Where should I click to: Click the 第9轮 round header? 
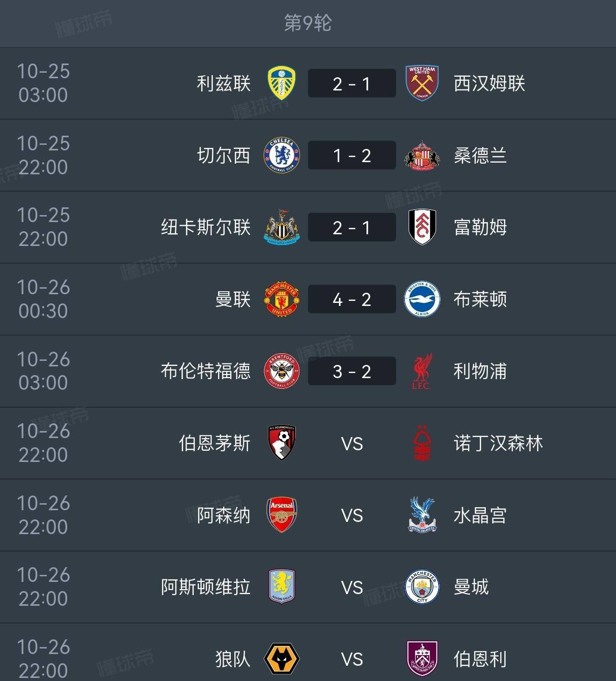(x=307, y=23)
